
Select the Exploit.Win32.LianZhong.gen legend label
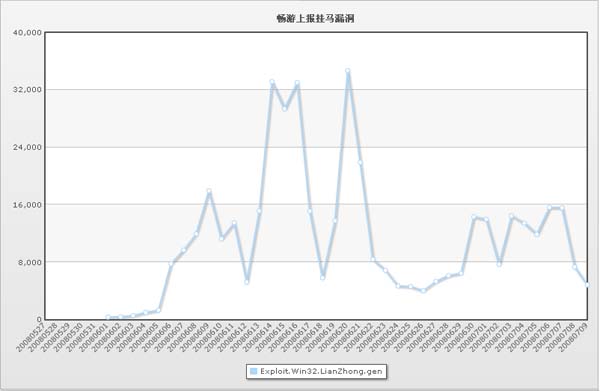click(321, 371)
